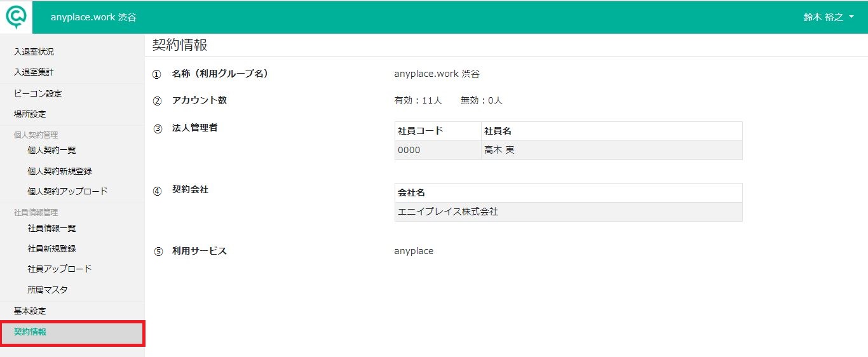
Task: Go to 社員新規登録 page
Action: (52, 249)
